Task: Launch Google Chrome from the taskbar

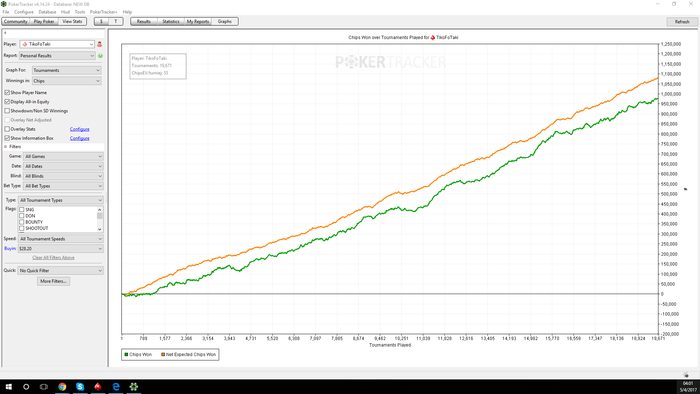Action: [x=62, y=387]
